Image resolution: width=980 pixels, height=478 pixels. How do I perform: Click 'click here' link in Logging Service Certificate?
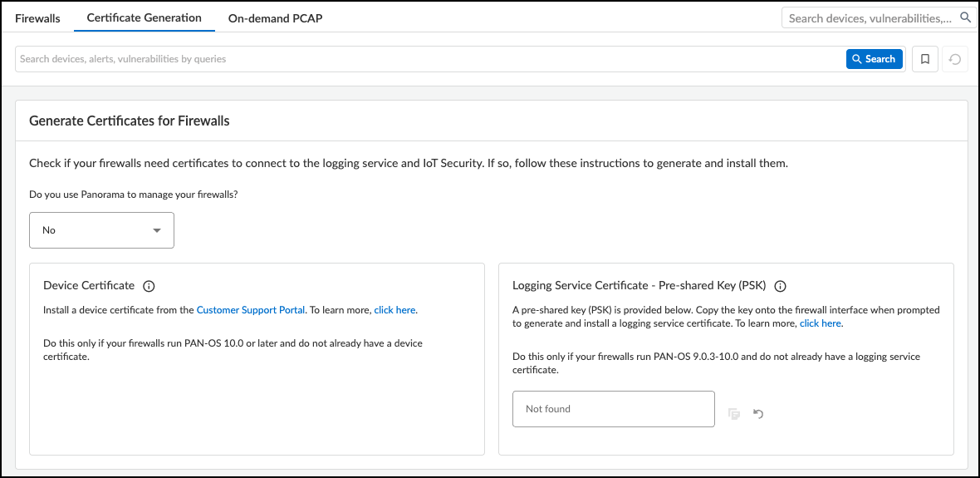point(821,323)
